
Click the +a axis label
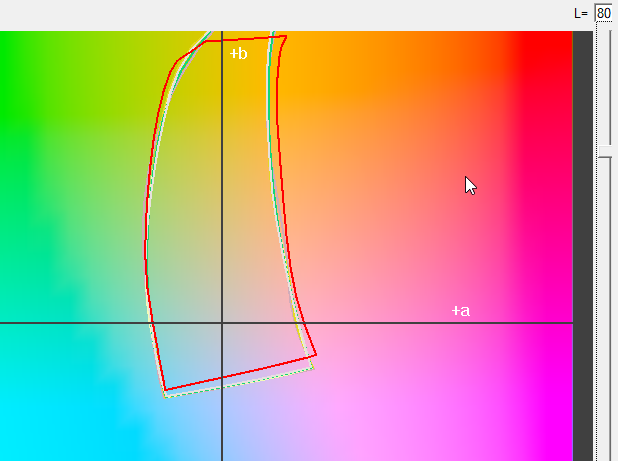coord(460,311)
